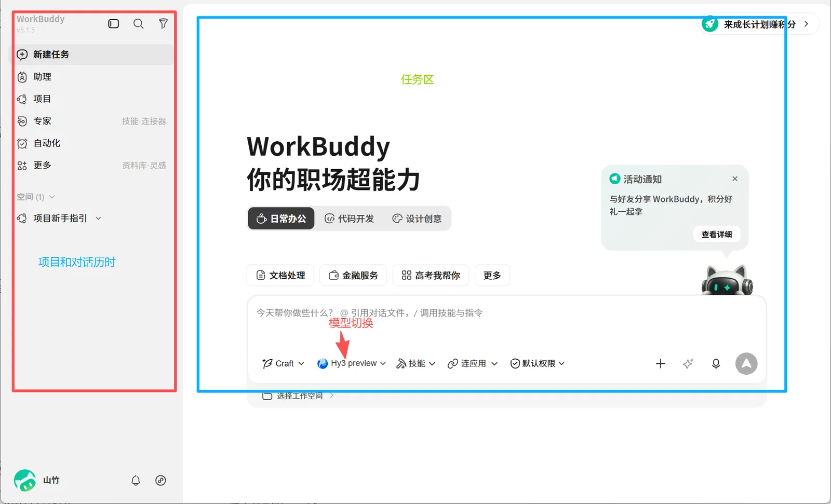Open 选择工作空间 workspace selector

[298, 396]
